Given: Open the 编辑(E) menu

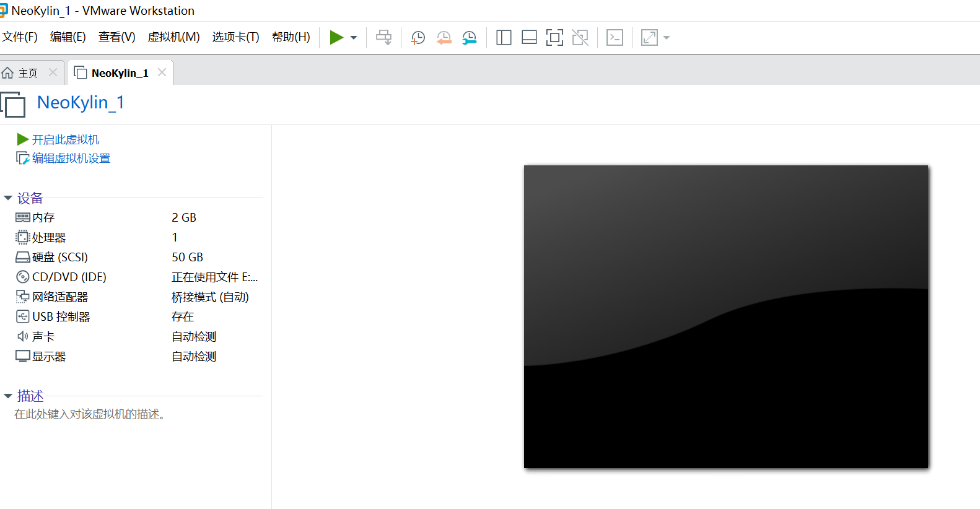Looking at the screenshot, I should 68,37.
